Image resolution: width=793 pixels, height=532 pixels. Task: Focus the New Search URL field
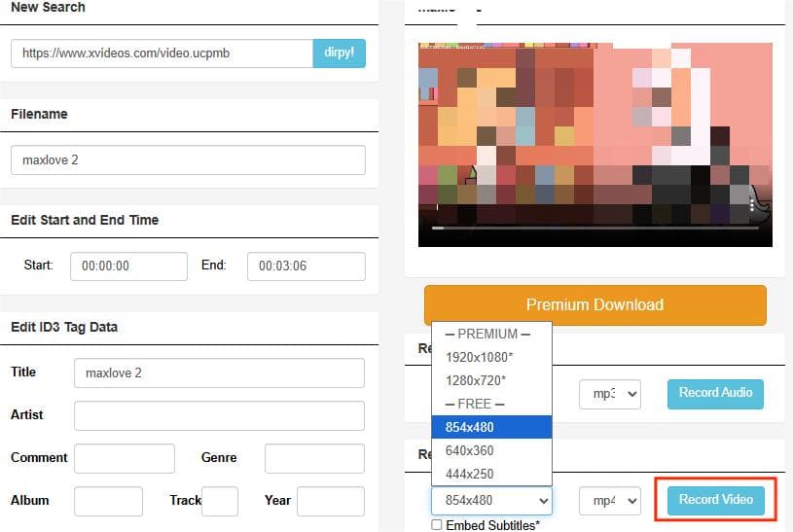point(162,53)
